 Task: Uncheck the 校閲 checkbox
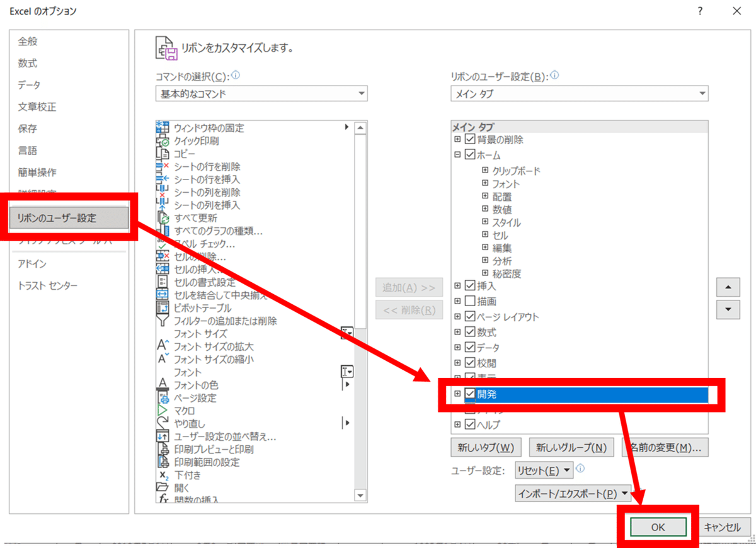coord(470,363)
